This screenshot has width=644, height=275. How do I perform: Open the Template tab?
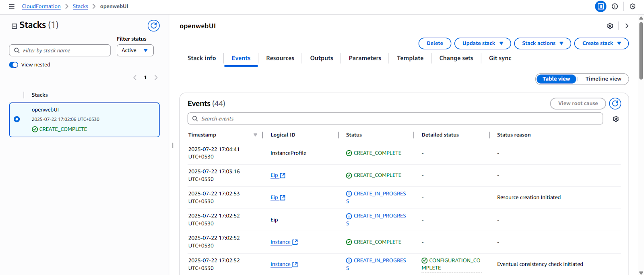[410, 58]
